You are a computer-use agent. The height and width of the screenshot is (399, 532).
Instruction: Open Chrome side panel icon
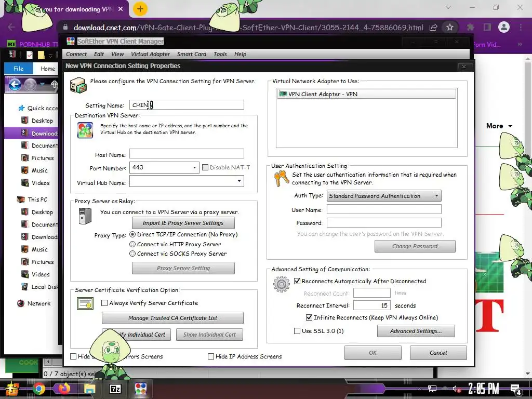(x=487, y=27)
